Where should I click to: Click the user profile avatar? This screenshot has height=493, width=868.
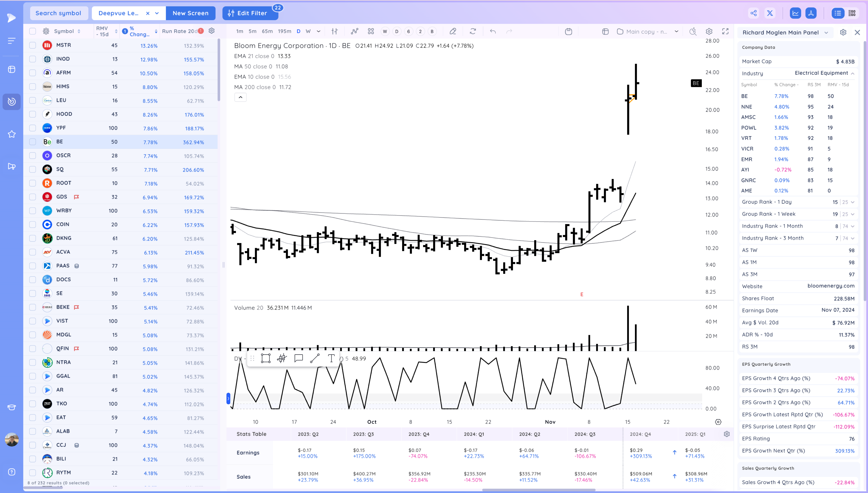tap(12, 440)
